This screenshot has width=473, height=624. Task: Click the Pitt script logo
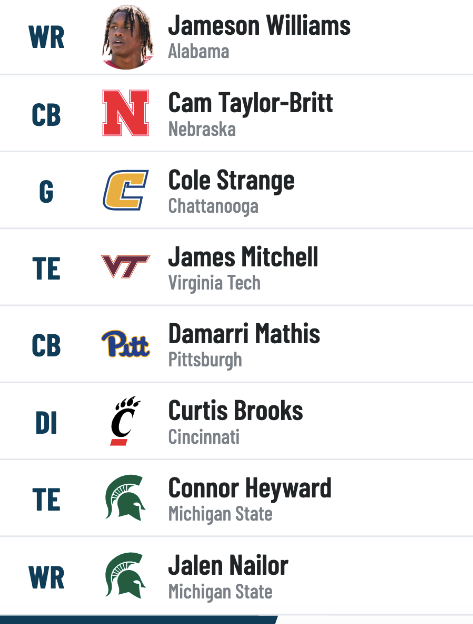pyautogui.click(x=126, y=343)
